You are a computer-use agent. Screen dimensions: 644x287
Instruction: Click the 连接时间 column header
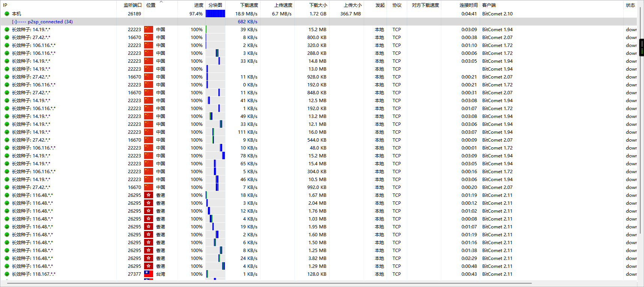(x=468, y=5)
